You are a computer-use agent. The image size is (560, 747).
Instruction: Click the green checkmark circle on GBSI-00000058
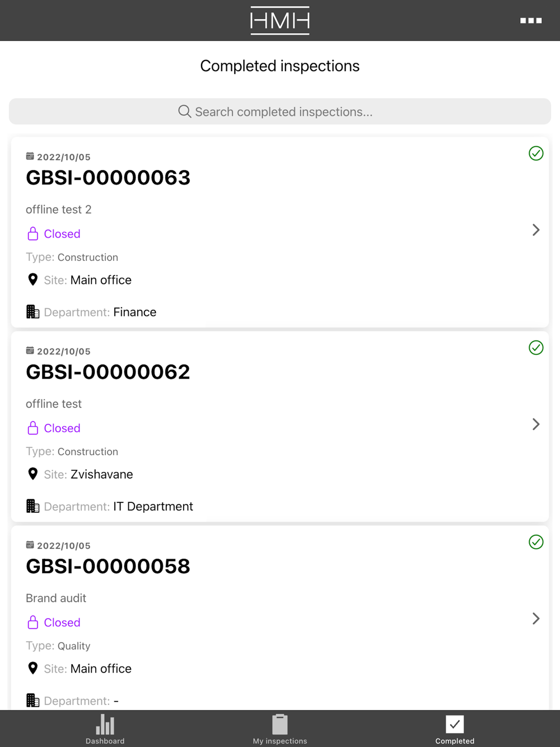pyautogui.click(x=536, y=542)
